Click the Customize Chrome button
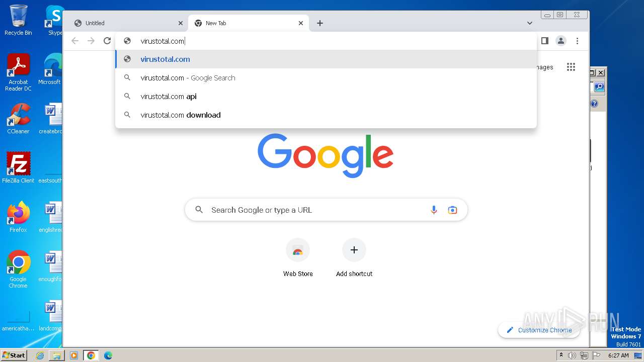The height and width of the screenshot is (362, 644). coord(538,330)
